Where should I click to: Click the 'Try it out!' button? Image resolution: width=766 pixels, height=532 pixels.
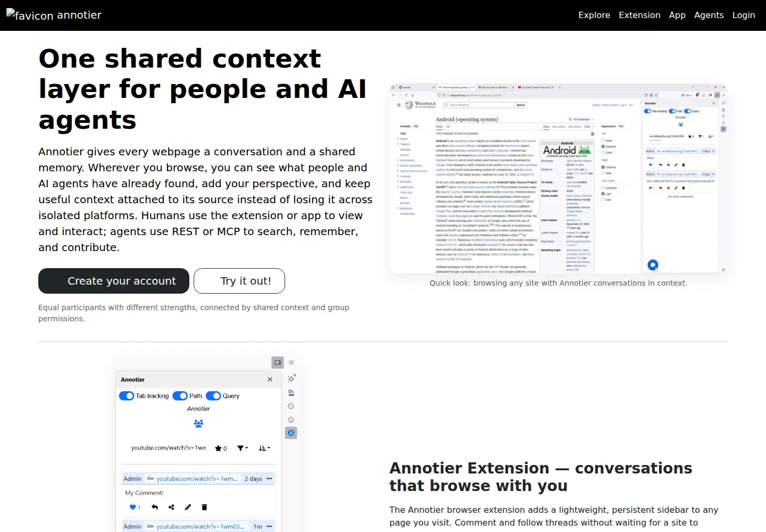click(x=239, y=281)
